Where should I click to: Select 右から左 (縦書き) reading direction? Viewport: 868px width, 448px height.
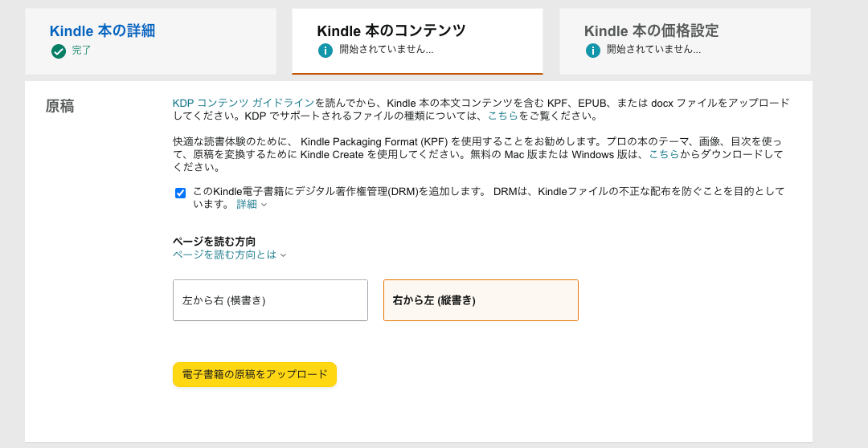click(481, 300)
